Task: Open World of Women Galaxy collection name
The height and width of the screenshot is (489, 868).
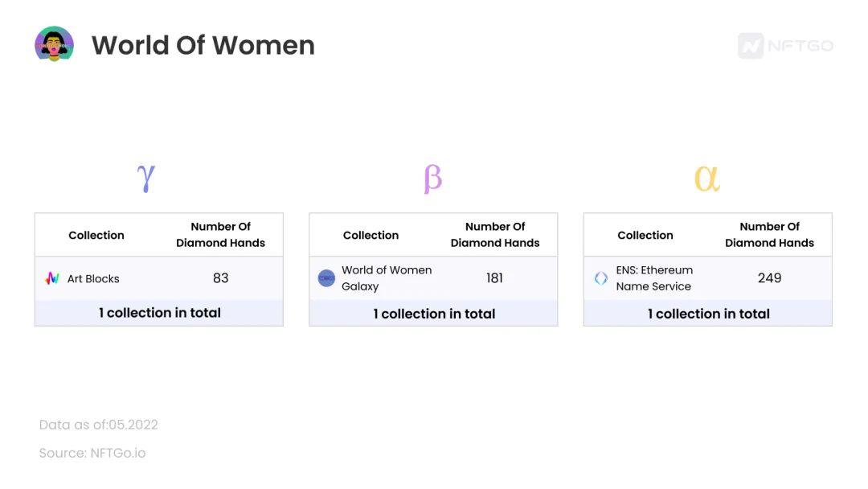Action: (387, 278)
